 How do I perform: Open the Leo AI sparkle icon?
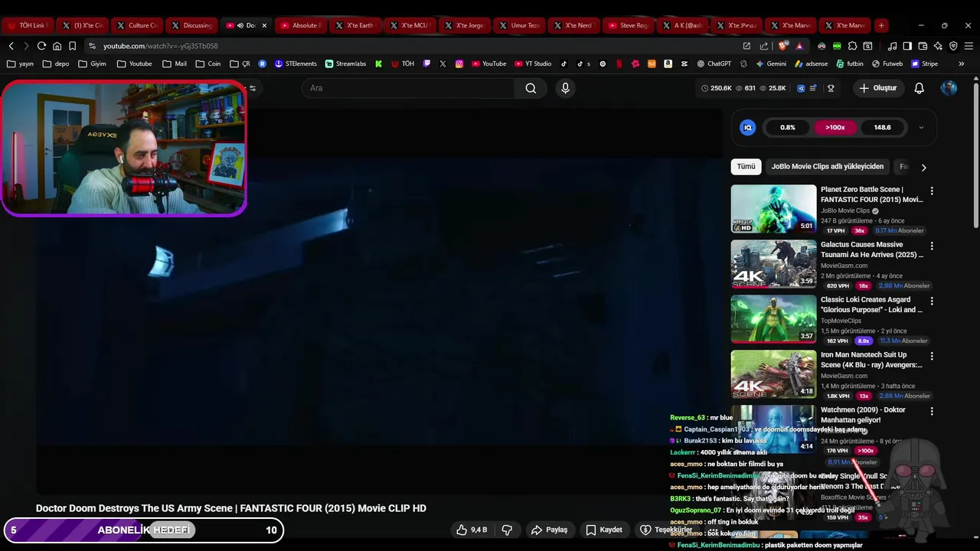pyautogui.click(x=938, y=46)
